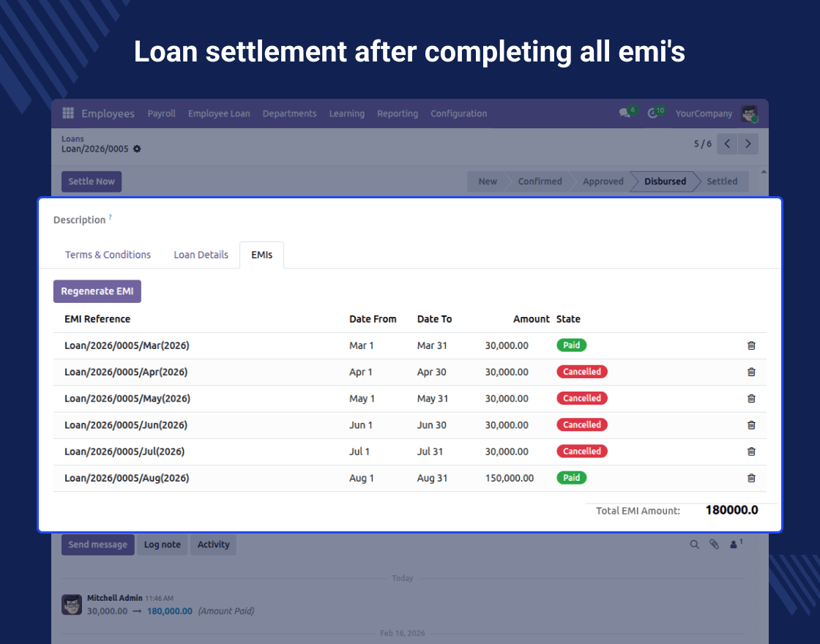This screenshot has width=820, height=644.
Task: Click the Settle Now button
Action: tap(92, 181)
